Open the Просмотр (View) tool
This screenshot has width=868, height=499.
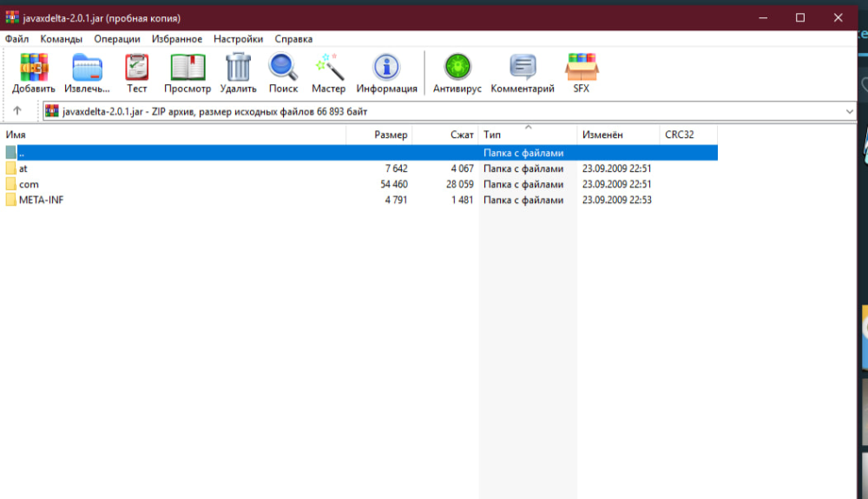[x=187, y=68]
